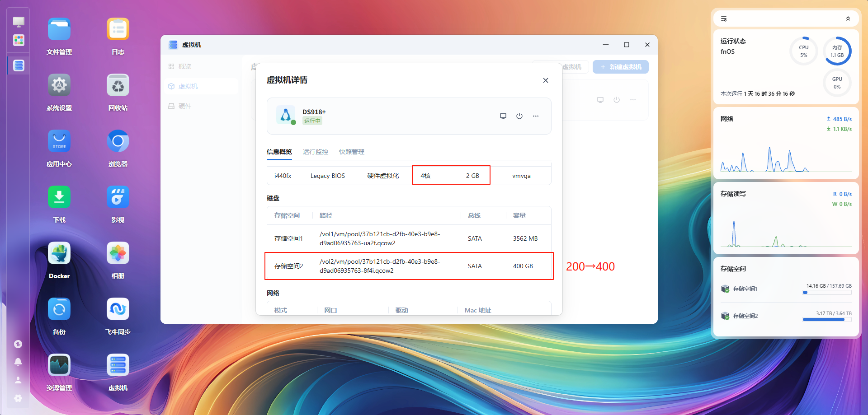868x415 pixels.
Task: Open the 相册 photos app
Action: click(x=118, y=253)
